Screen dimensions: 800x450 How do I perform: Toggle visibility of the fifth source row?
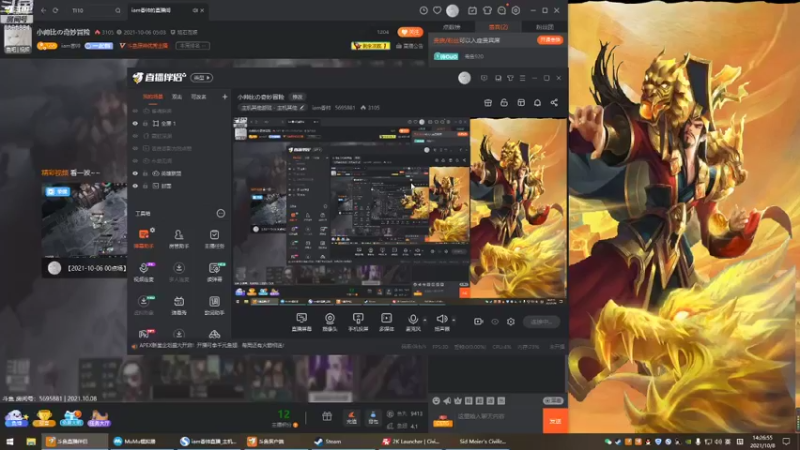tap(135, 161)
